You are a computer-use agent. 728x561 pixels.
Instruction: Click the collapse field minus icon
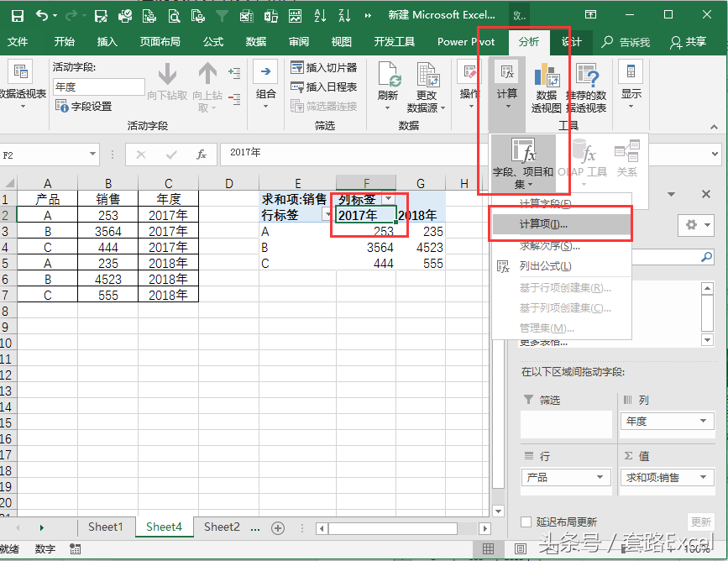tap(234, 99)
